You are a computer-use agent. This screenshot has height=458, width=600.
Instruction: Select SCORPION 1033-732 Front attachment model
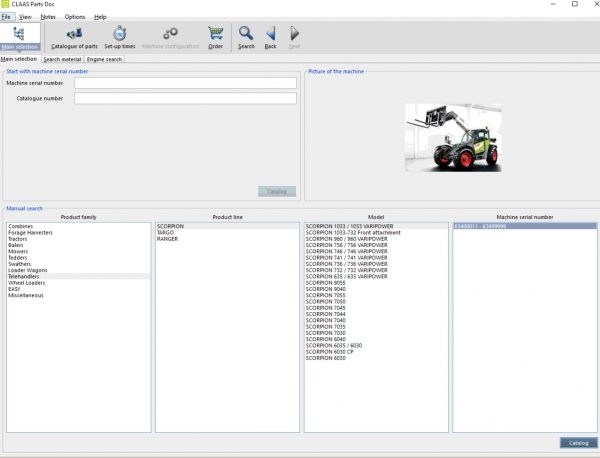pyautogui.click(x=376, y=233)
